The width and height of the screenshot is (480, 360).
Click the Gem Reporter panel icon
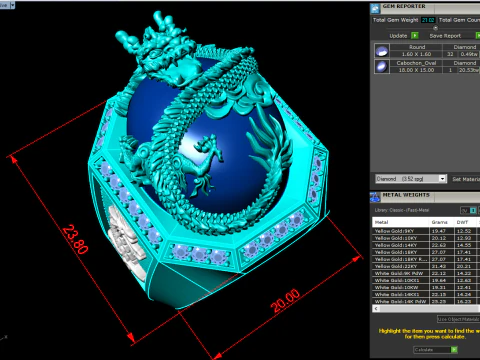coord(375,8)
